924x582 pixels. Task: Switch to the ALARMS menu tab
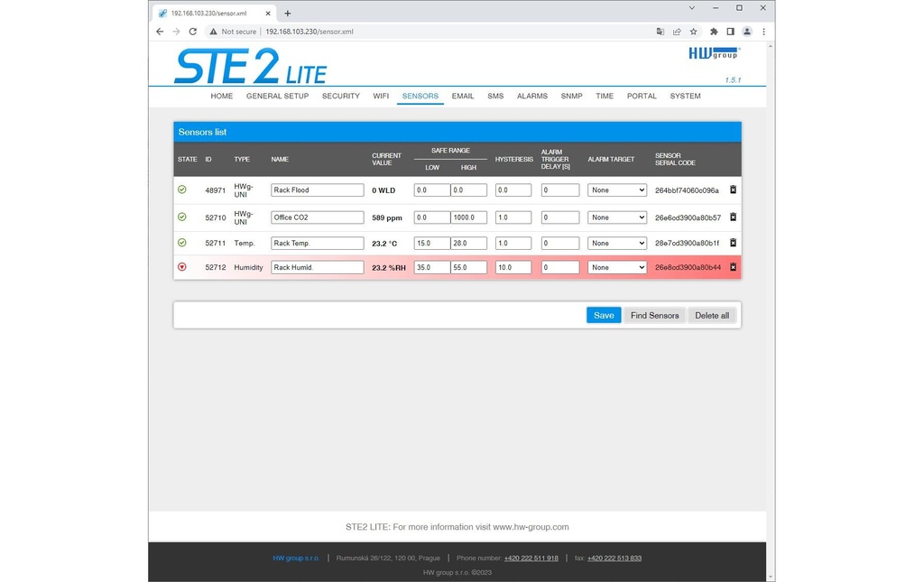point(532,96)
